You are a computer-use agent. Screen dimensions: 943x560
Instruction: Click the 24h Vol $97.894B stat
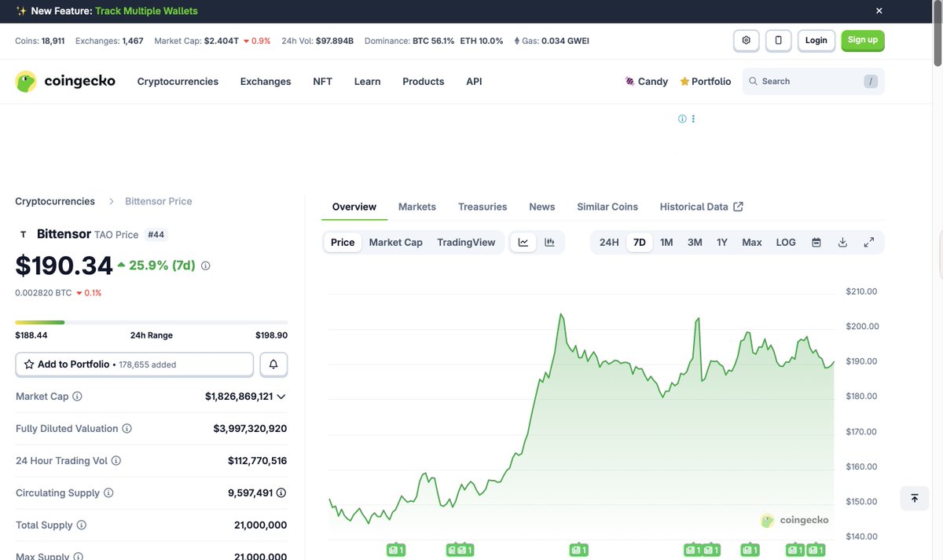tap(317, 41)
